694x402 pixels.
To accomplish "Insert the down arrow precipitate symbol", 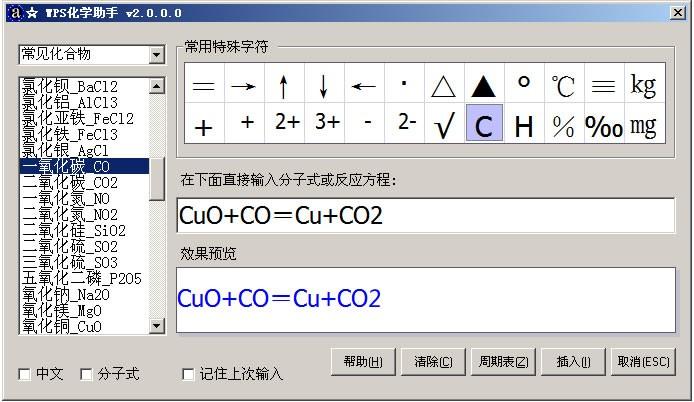I will coord(324,84).
